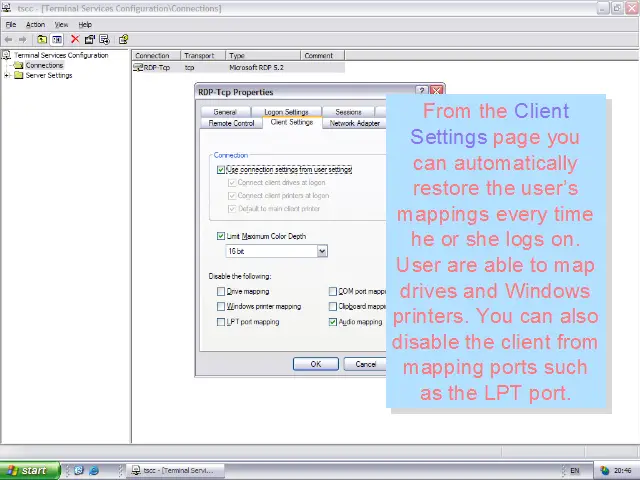Screen dimensions: 640x480
Task: Click the system tray icon beside the clock
Action: (x=604, y=471)
